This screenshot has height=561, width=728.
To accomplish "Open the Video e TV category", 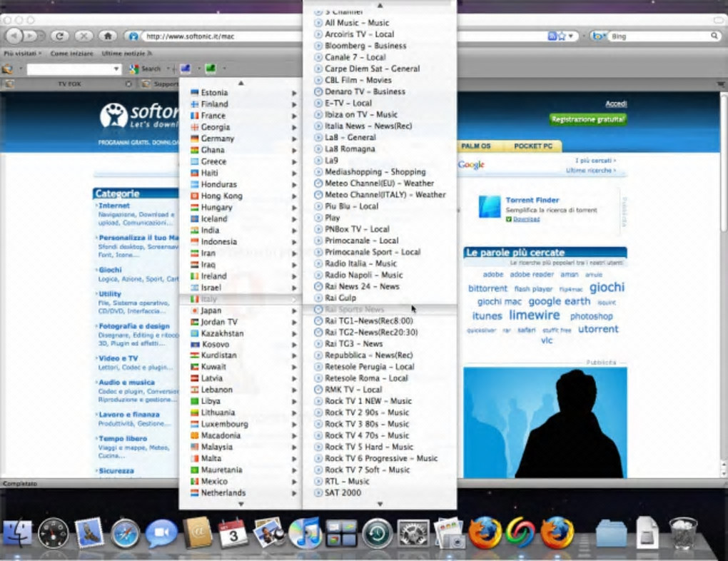I will (118, 358).
